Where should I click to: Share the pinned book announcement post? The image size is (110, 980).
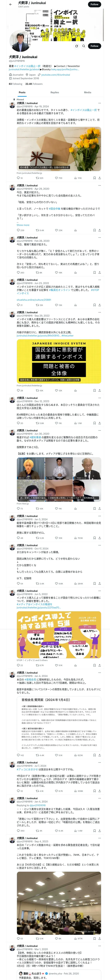coord(99,178)
